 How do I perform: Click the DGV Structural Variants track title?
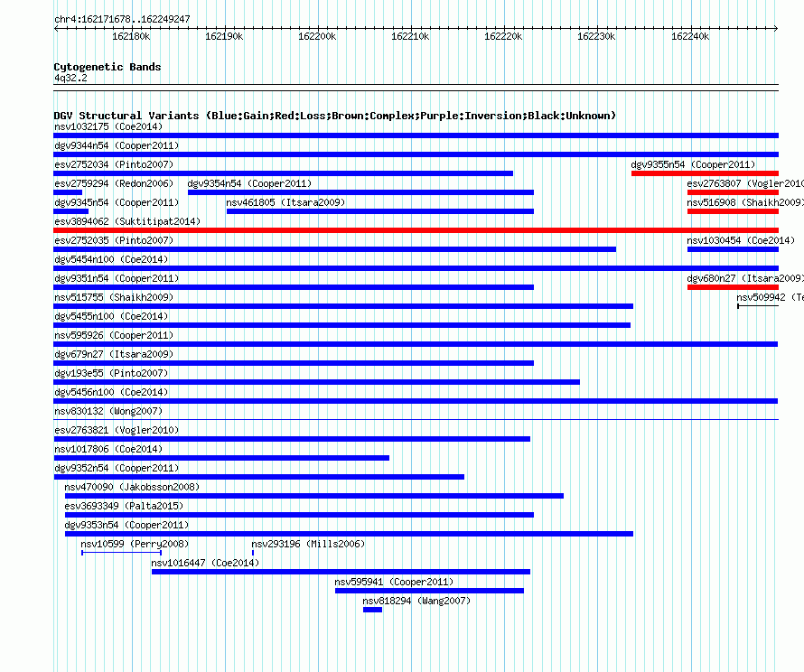point(335,116)
